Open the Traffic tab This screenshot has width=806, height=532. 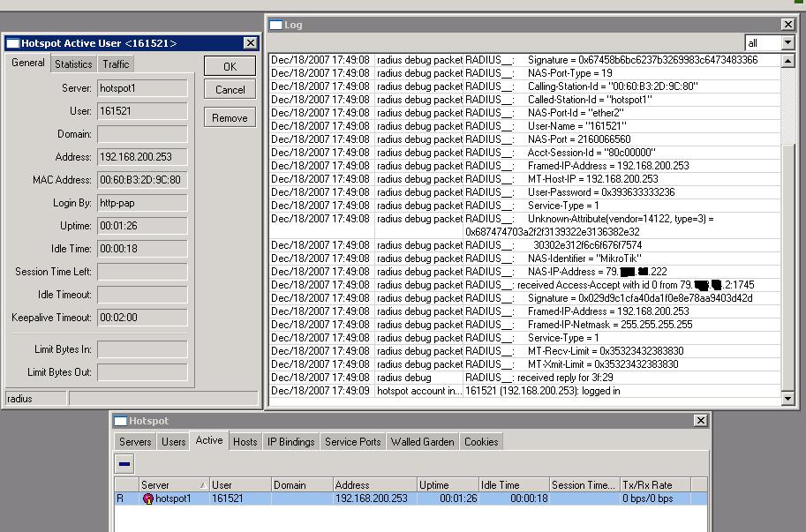pyautogui.click(x=116, y=64)
